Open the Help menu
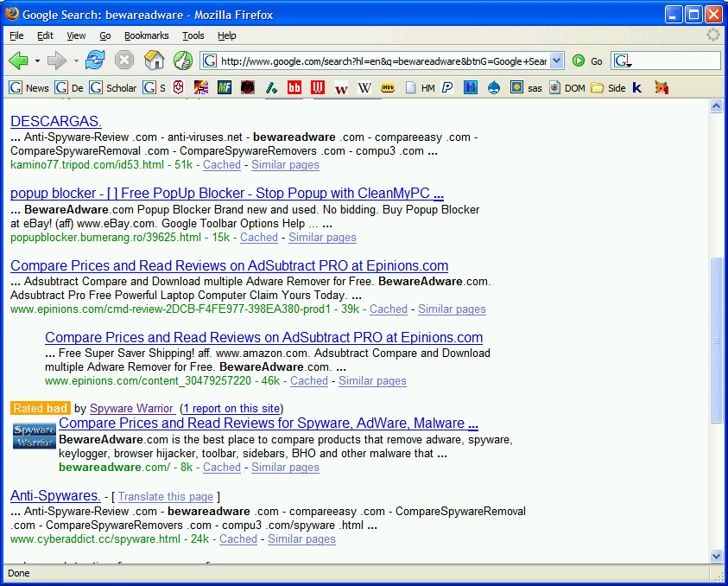Screen dimensions: 728x586 tap(226, 35)
